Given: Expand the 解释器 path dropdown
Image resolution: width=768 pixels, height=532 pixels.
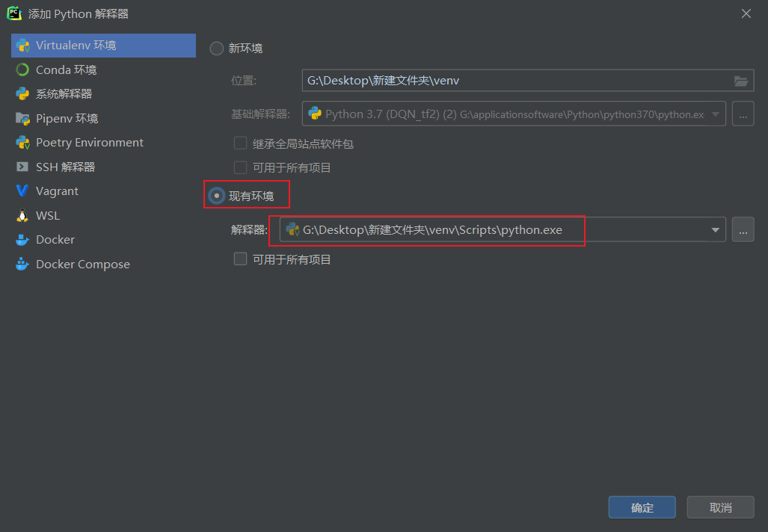Looking at the screenshot, I should [x=715, y=229].
